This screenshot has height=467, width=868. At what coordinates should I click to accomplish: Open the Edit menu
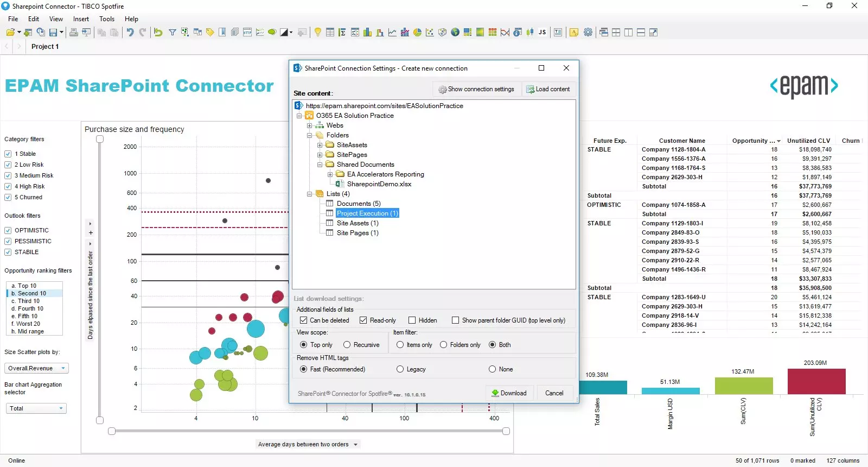34,19
